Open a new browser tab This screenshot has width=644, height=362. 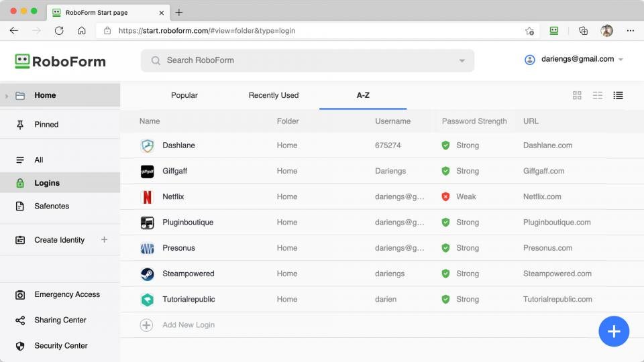[178, 12]
